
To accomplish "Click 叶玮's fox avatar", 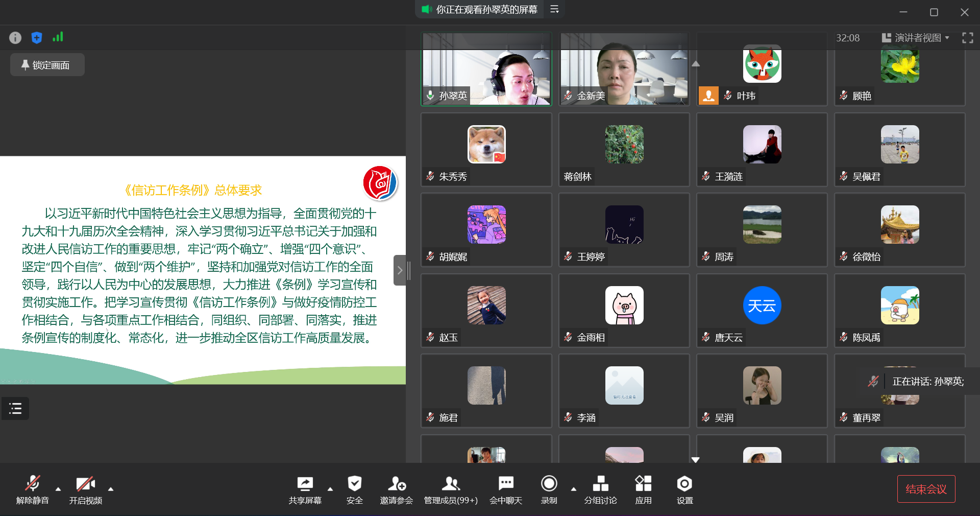I will [762, 64].
